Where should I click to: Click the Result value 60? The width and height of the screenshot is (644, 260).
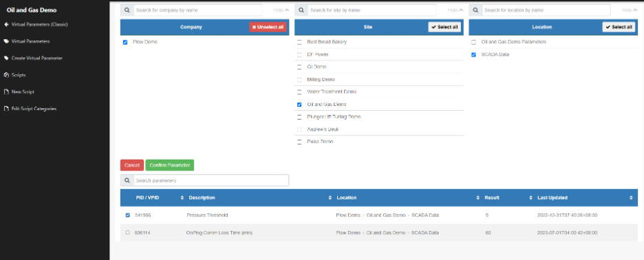tap(488, 233)
